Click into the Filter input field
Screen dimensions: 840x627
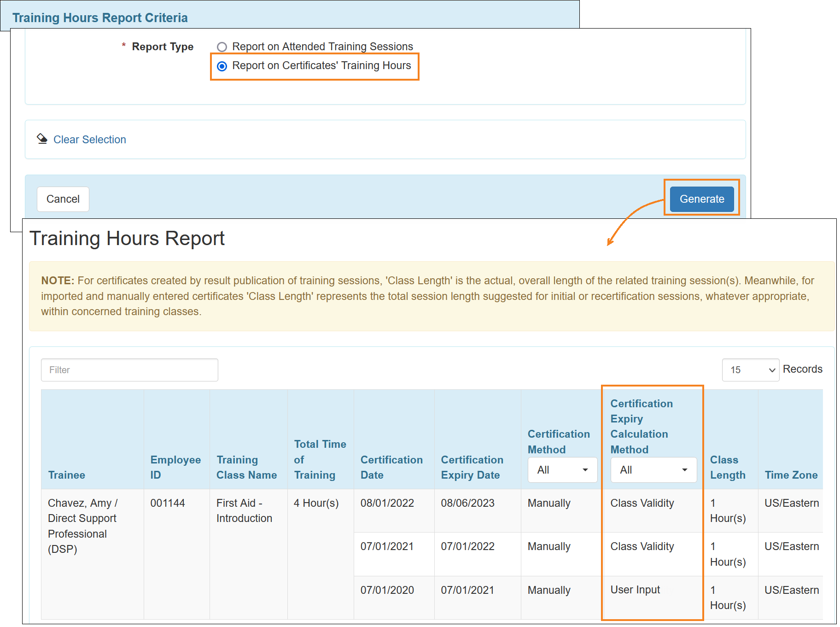click(x=129, y=370)
